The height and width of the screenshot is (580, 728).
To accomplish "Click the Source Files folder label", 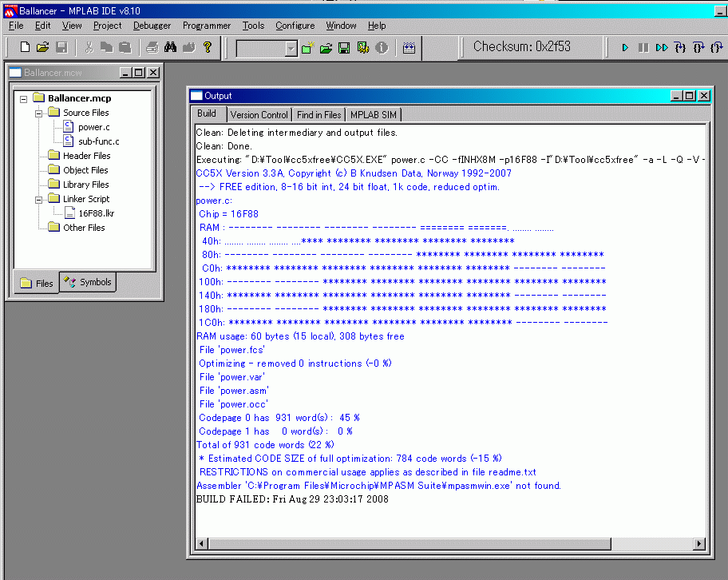I will pos(86,113).
